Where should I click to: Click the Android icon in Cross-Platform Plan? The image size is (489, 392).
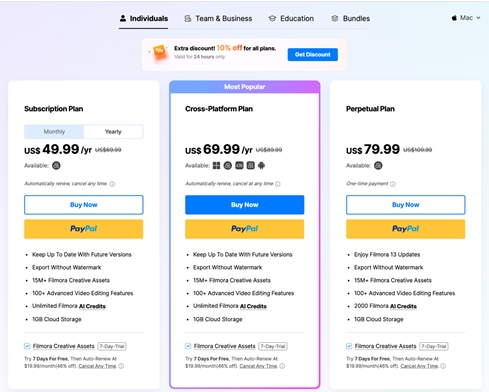click(x=262, y=165)
